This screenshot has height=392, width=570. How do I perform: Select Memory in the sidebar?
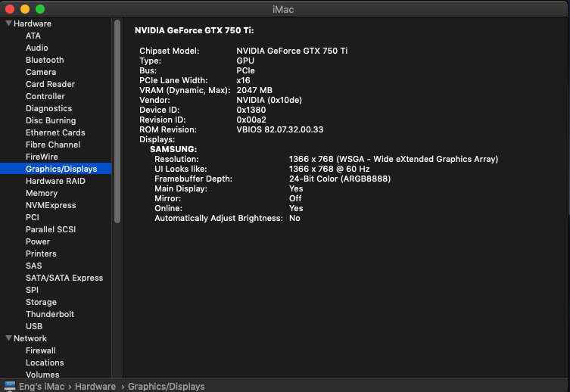[42, 193]
